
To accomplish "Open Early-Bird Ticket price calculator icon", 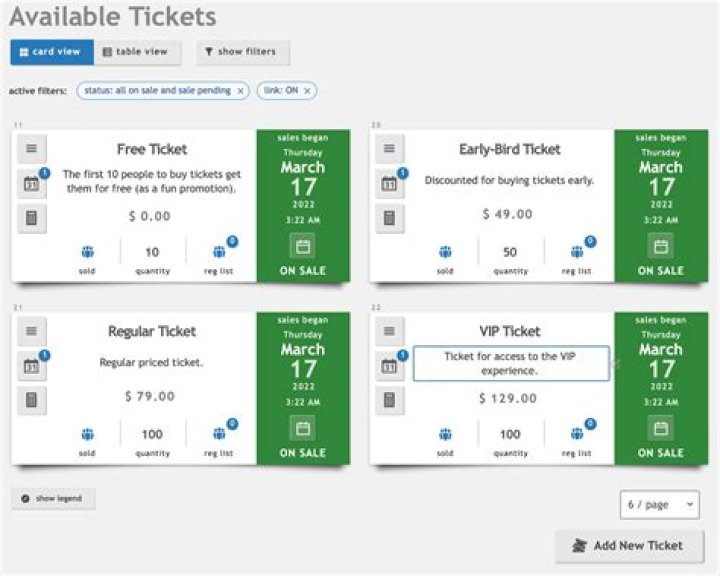I will 389,218.
